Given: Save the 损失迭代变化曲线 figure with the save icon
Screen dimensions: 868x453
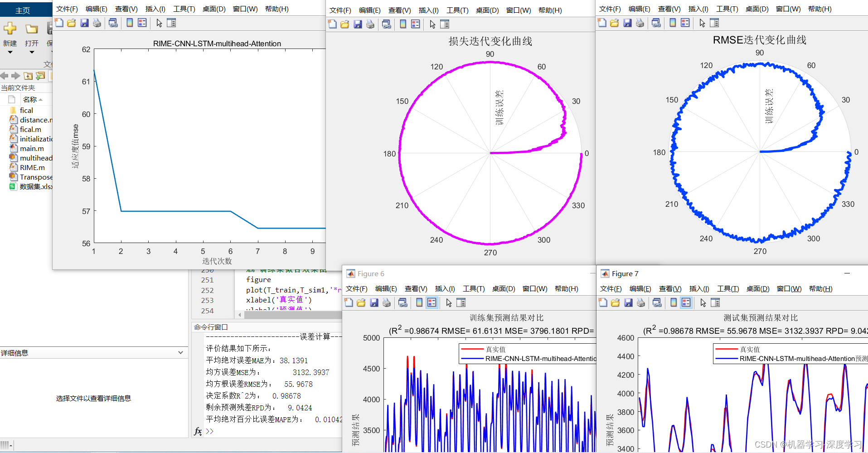Looking at the screenshot, I should [x=359, y=24].
